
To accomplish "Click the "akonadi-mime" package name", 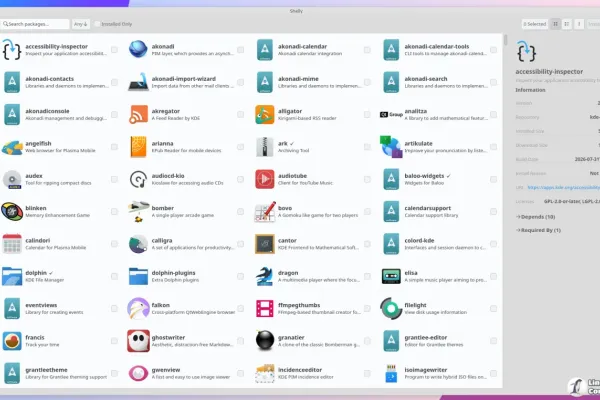I will click(298, 79).
